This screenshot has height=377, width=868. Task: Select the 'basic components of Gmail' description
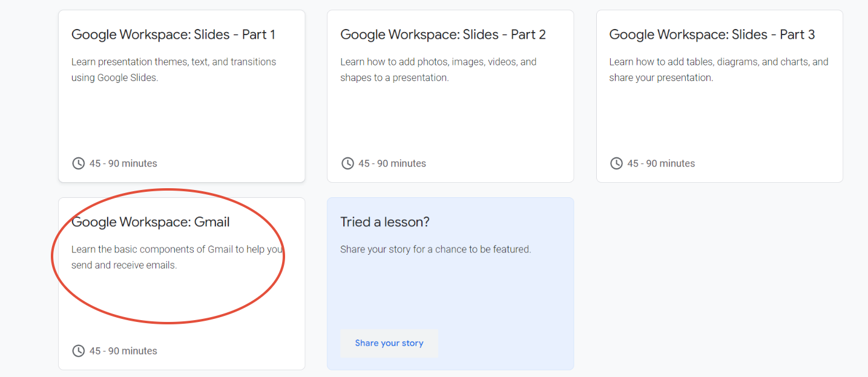pyautogui.click(x=177, y=257)
